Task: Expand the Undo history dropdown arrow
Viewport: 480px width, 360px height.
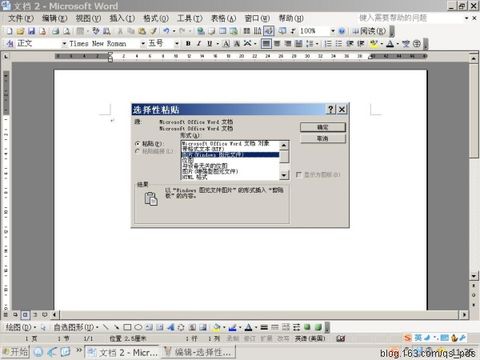Action: [174, 31]
